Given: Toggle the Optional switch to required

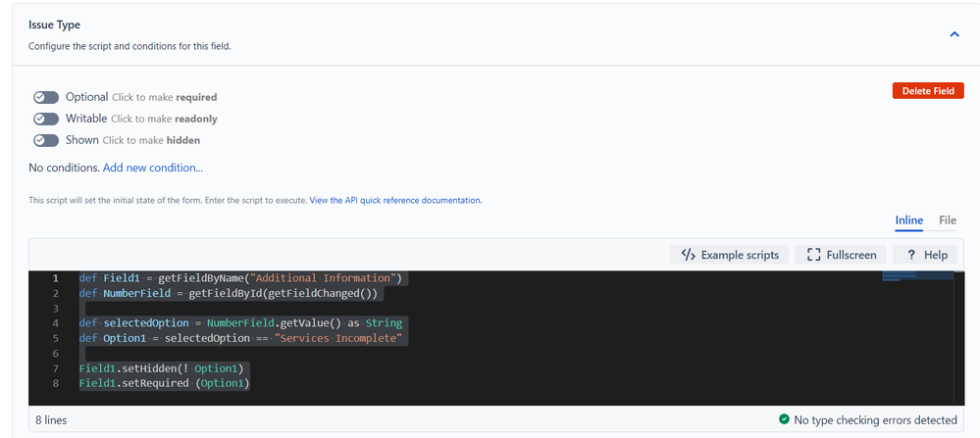Looking at the screenshot, I should tap(46, 97).
